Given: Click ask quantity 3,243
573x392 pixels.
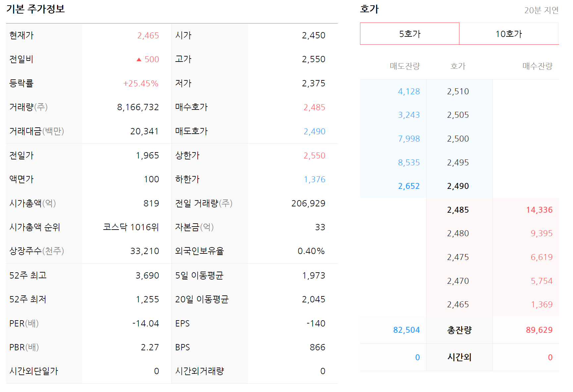Looking at the screenshot, I should point(409,115).
